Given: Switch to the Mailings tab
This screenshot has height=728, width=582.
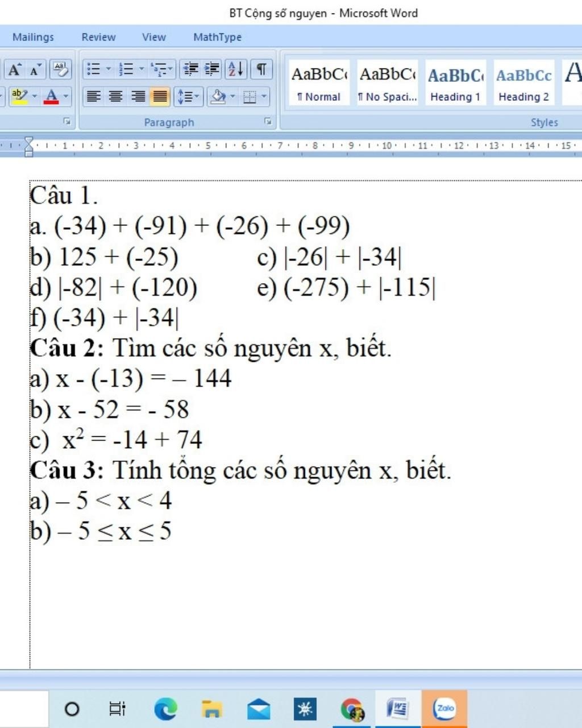Looking at the screenshot, I should (x=33, y=37).
